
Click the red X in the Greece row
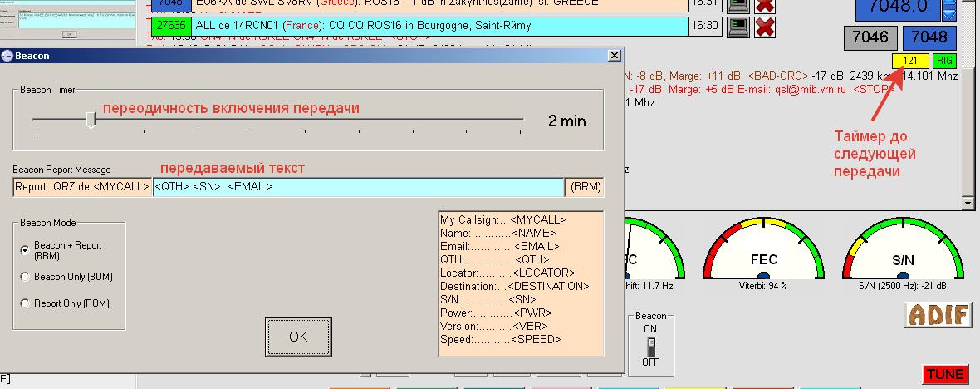764,4
